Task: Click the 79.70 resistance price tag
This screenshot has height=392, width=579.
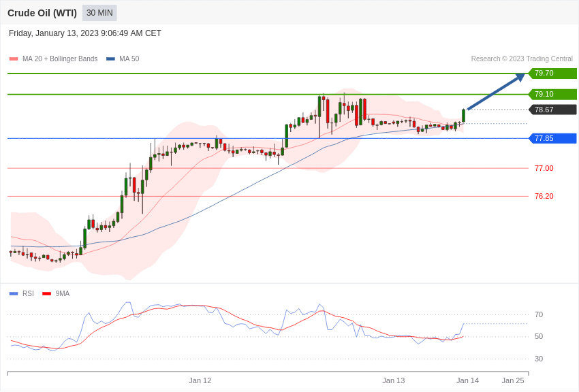Action: click(553, 73)
